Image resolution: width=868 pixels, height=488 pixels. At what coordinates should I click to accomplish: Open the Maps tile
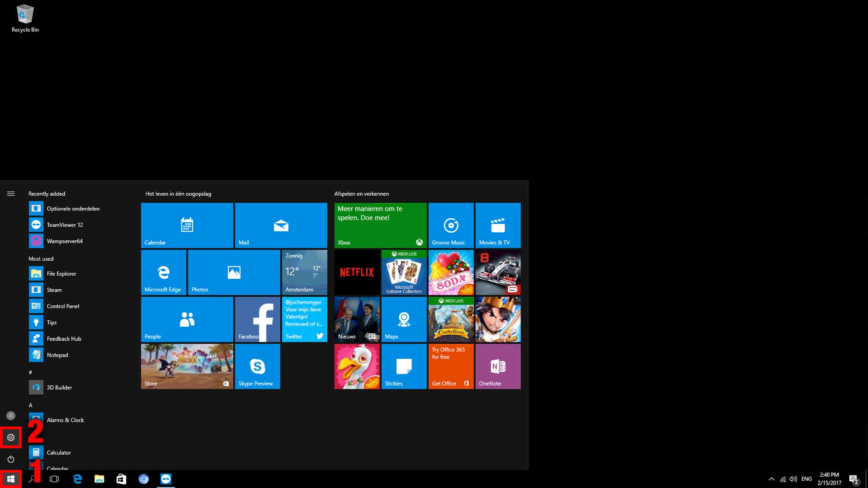(404, 319)
